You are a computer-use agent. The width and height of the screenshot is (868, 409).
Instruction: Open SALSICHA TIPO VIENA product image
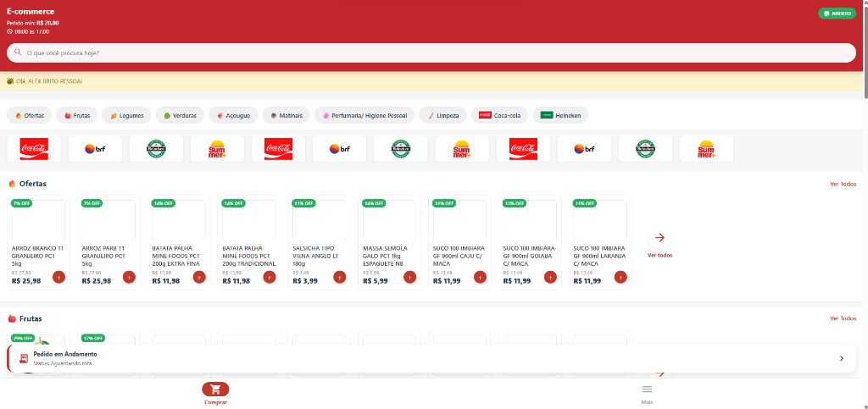pos(319,220)
